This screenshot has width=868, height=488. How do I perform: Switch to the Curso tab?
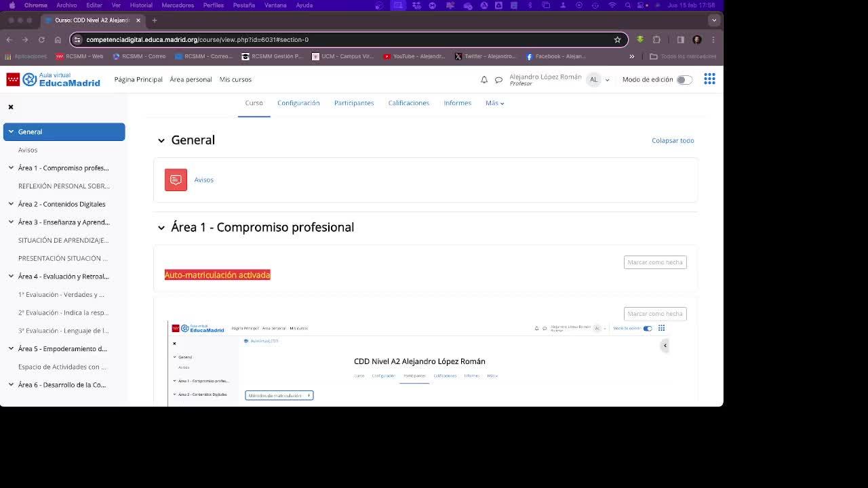254,103
